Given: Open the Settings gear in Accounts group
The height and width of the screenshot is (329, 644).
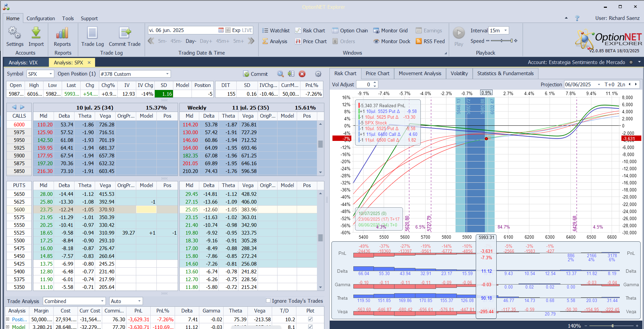Looking at the screenshot, I should coord(14,33).
